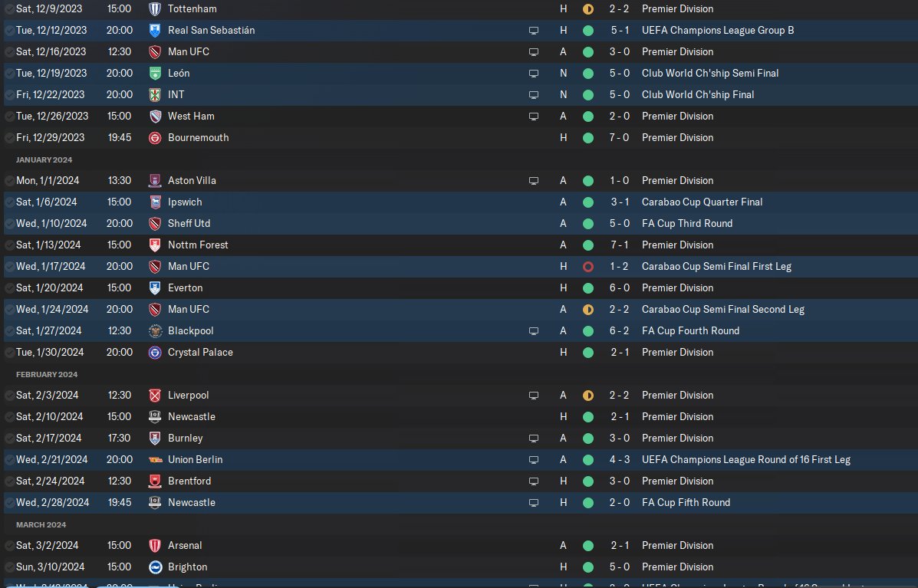Click the green win indicator for Brighton match
Image resolution: width=918 pixels, height=588 pixels.
point(587,567)
